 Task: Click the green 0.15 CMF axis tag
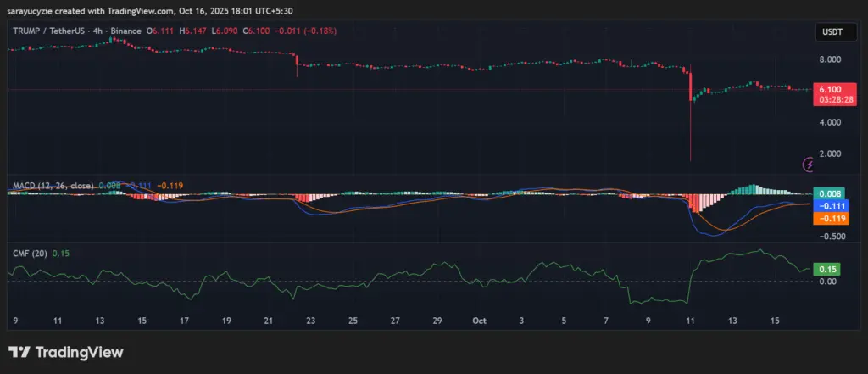(x=826, y=270)
